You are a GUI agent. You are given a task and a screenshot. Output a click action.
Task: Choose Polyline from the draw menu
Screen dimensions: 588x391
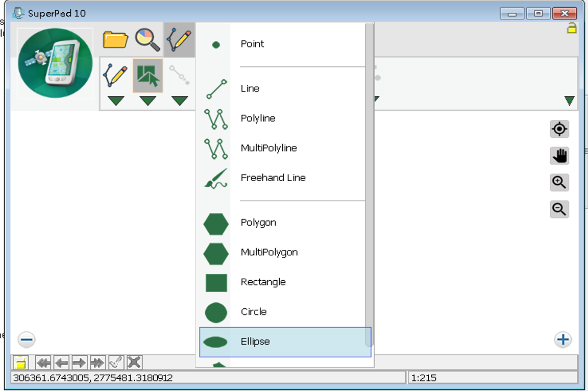coord(258,118)
